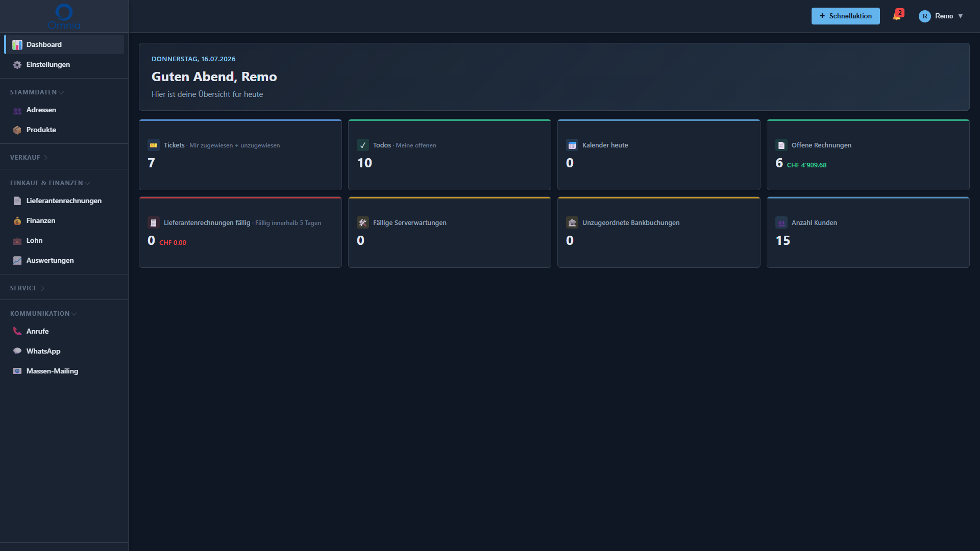Image resolution: width=980 pixels, height=551 pixels.
Task: Click the date Donnerstag, 16.07.2026
Action: [193, 59]
